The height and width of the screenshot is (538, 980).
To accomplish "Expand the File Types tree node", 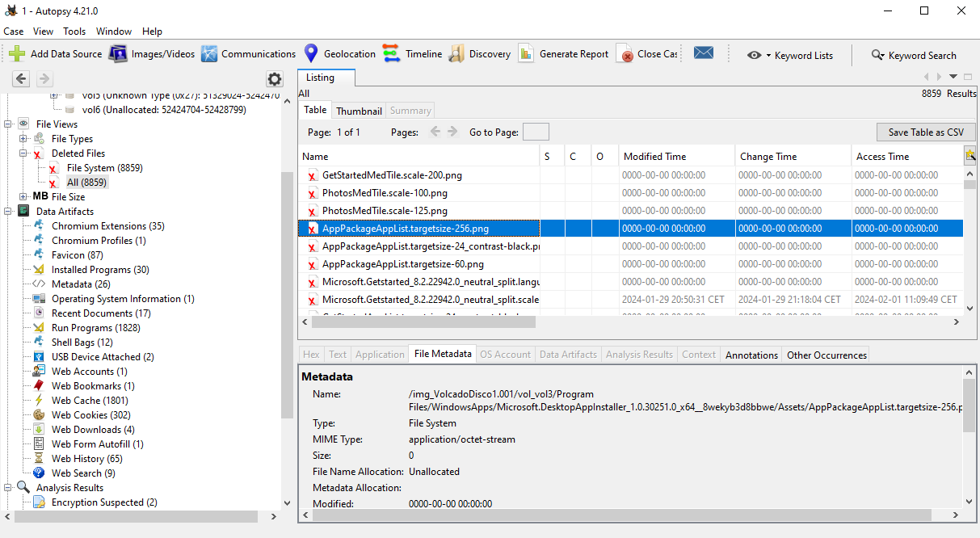I will [23, 139].
